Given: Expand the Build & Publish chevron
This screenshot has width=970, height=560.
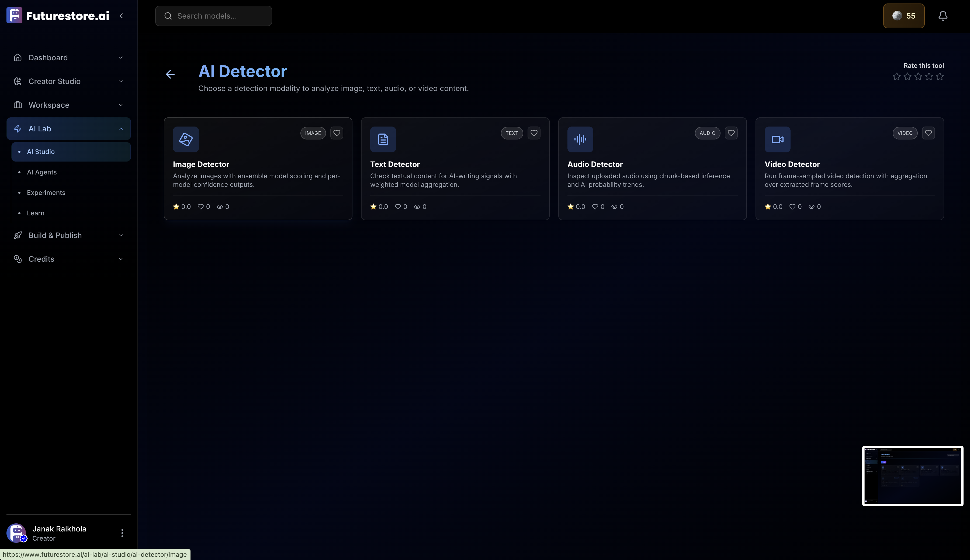Looking at the screenshot, I should pyautogui.click(x=120, y=235).
